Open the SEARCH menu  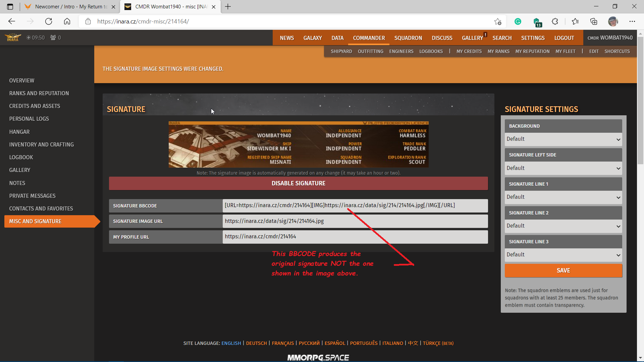point(502,38)
